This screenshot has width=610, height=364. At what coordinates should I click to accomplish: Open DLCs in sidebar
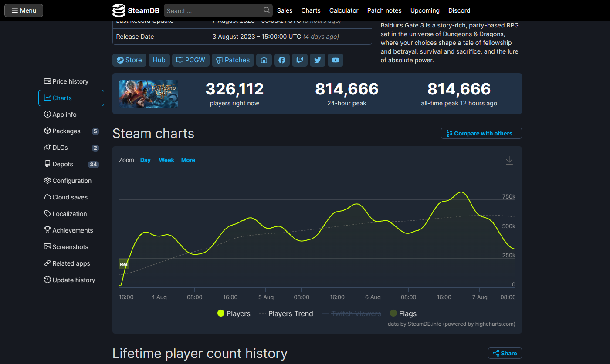(71, 148)
